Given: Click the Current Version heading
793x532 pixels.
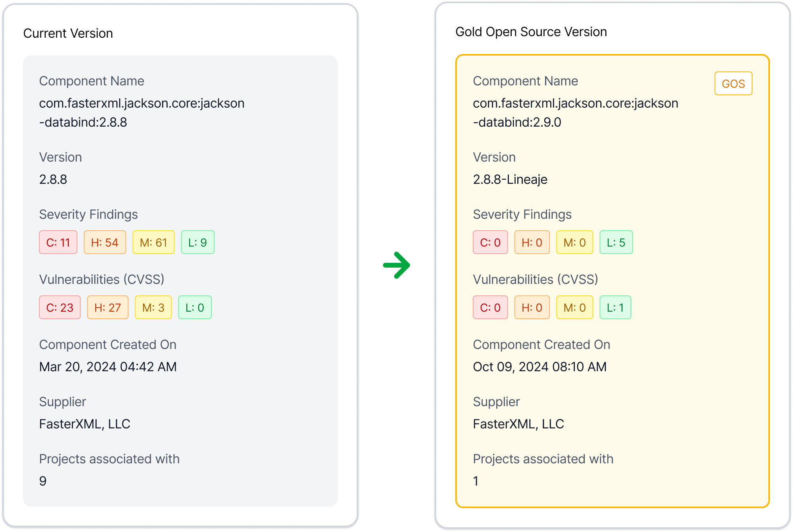Looking at the screenshot, I should [68, 33].
